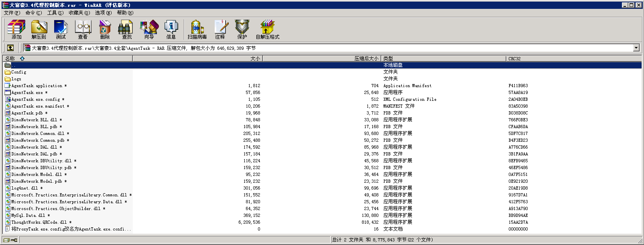Open the 选项 (Options) menu

[x=103, y=13]
